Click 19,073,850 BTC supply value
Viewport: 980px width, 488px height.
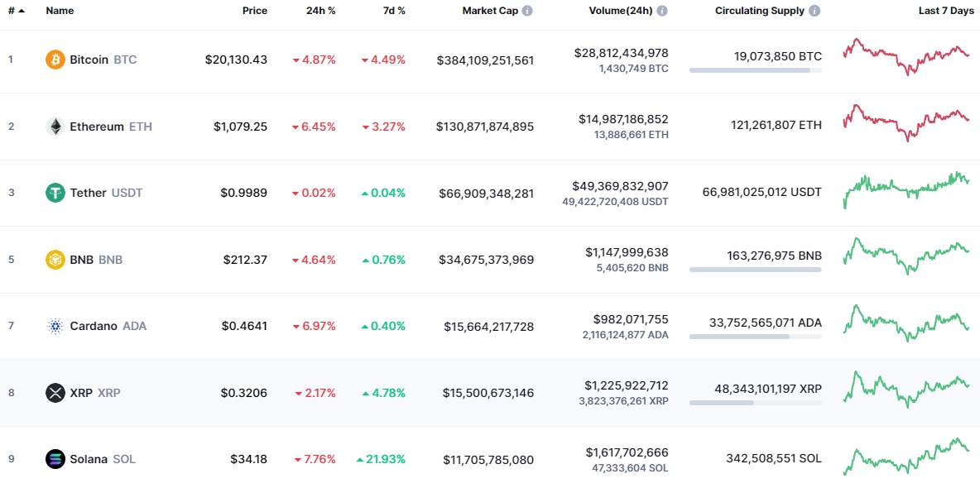(x=778, y=57)
